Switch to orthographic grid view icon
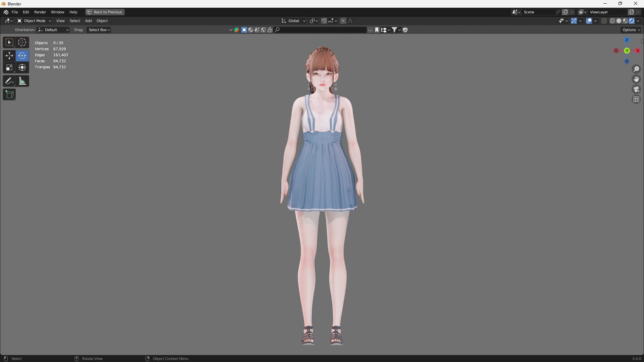Viewport: 644px width, 362px height. (x=636, y=99)
